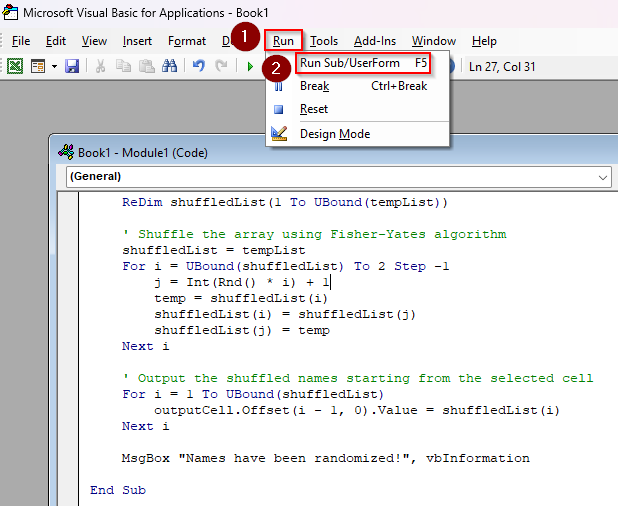Click the Book1 - Module1 (Code) title bar
The height and width of the screenshot is (506, 618).
point(335,152)
